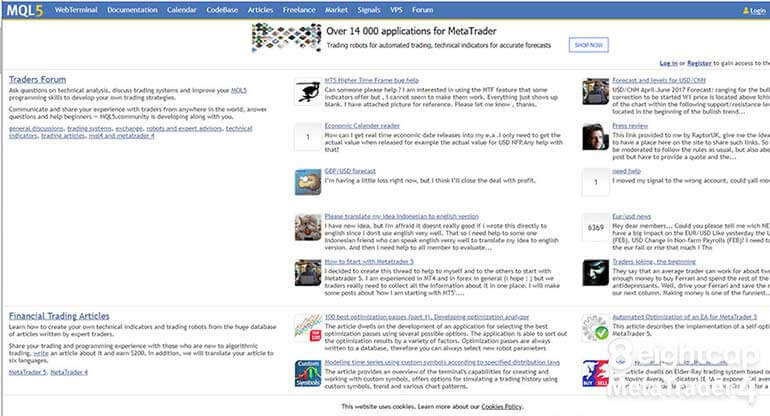The image size is (770, 416).
Task: Open the Traders Forum heading link
Action: [37, 79]
